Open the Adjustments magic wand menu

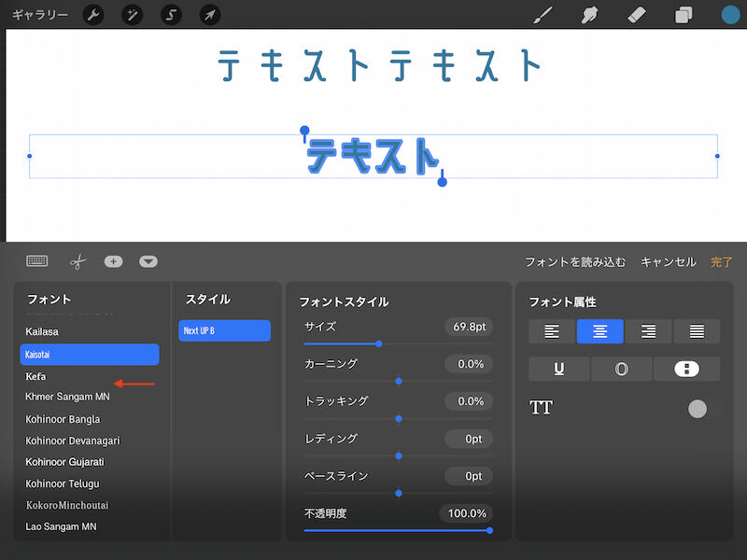(x=132, y=15)
